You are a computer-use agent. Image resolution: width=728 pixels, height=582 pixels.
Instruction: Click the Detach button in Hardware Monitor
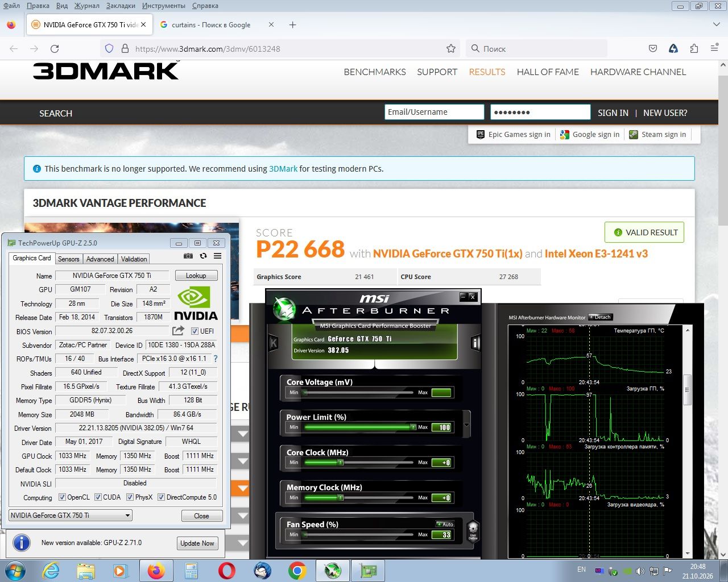(x=600, y=317)
